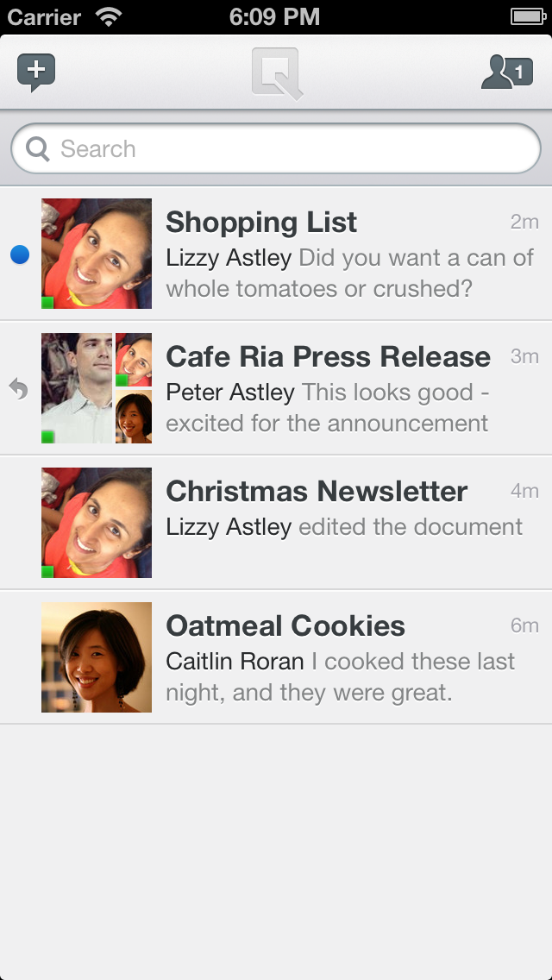Screen dimensions: 552x980
Task: Tap Caitlin Roran's avatar on Oatmeal Cookies
Action: click(x=97, y=657)
